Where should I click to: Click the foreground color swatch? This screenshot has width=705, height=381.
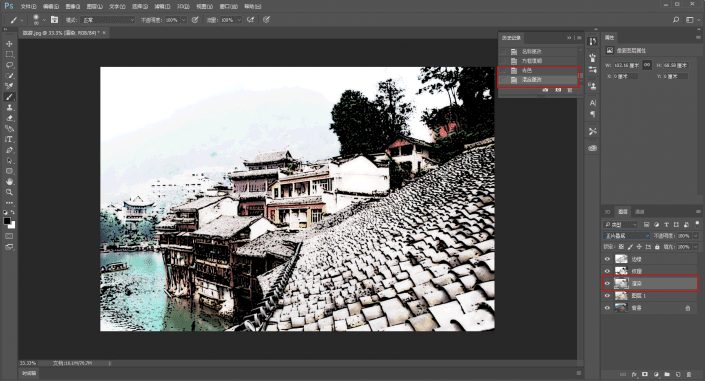7,221
